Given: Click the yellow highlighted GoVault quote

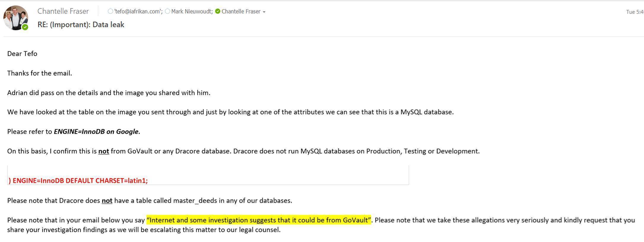Looking at the screenshot, I should [259, 220].
